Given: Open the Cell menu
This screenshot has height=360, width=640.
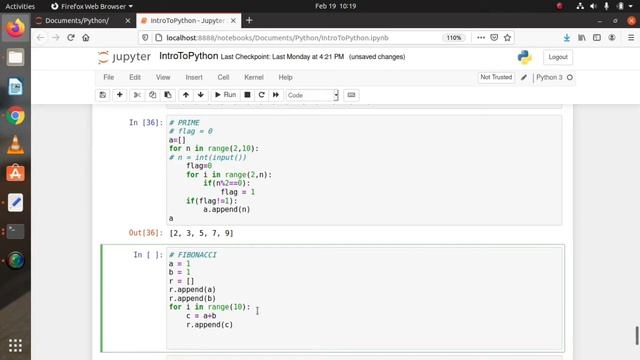Looking at the screenshot, I should (x=223, y=77).
